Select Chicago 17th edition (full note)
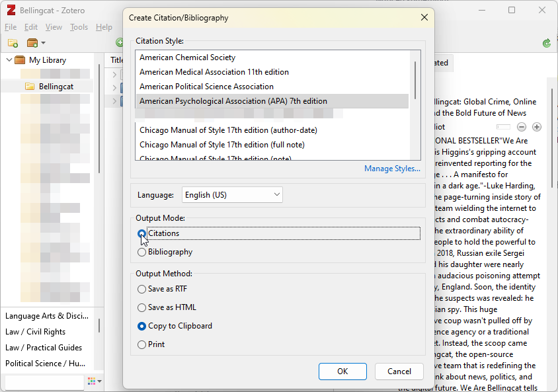558x392 pixels. (272, 145)
